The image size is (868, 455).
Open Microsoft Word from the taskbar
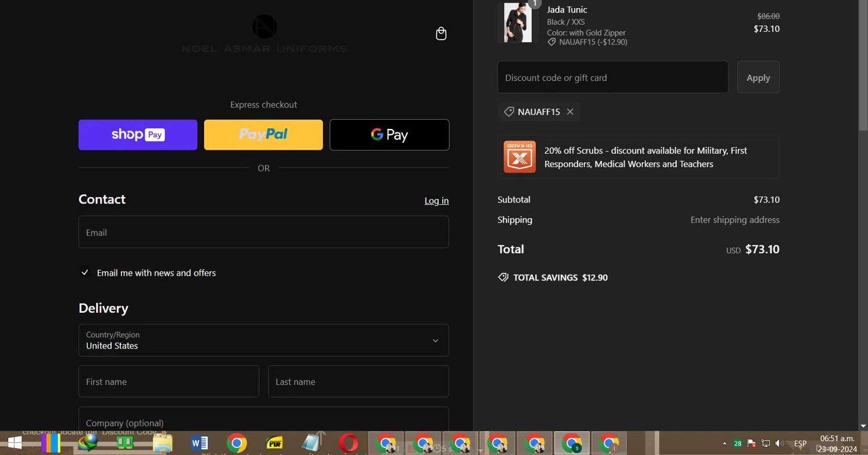tap(199, 443)
